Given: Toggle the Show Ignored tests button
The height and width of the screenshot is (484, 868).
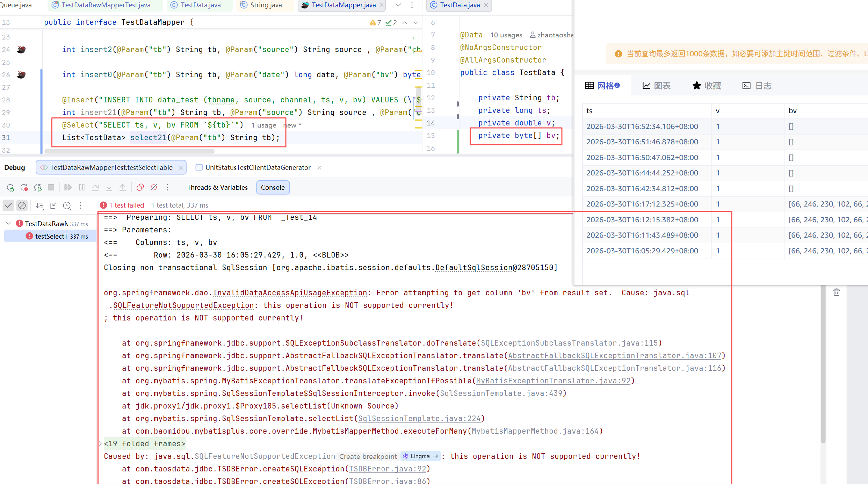Looking at the screenshot, I should click(x=22, y=205).
